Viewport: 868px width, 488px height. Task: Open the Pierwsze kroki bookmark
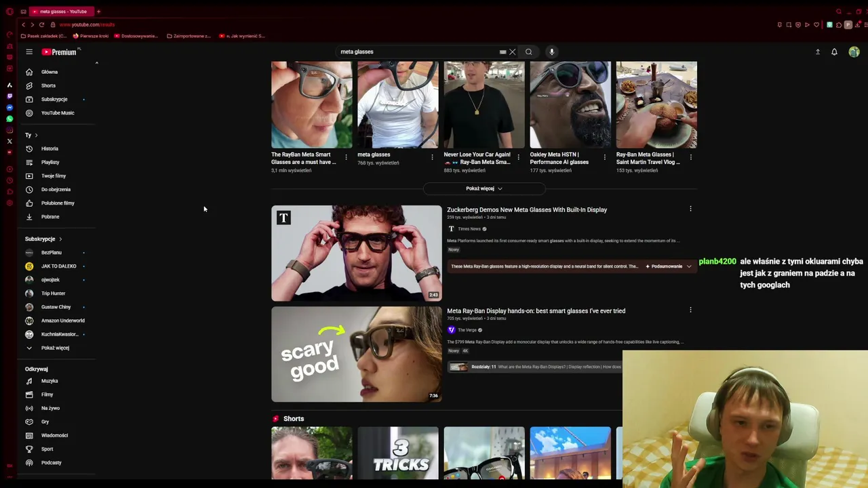tap(91, 36)
